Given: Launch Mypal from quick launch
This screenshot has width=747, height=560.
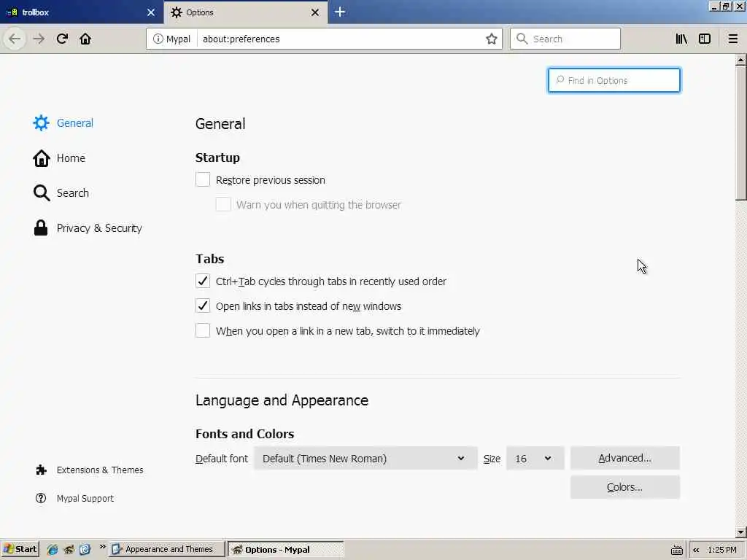Looking at the screenshot, I should tap(69, 550).
